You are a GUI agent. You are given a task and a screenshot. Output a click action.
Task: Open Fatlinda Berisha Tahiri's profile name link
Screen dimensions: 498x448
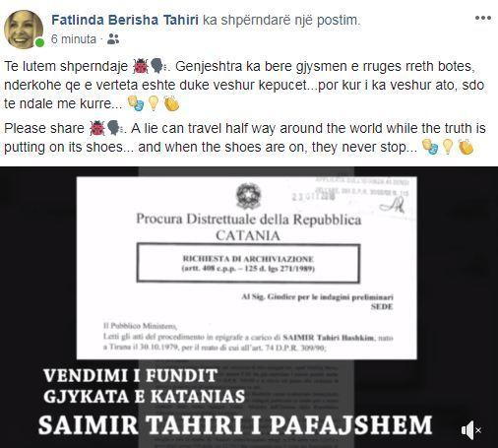pyautogui.click(x=125, y=20)
